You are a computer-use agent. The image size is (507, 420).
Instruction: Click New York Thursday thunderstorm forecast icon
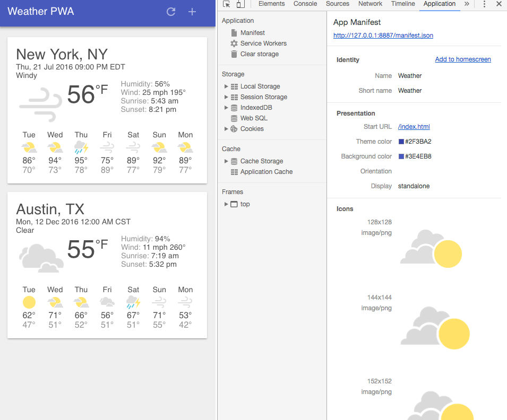(81, 147)
